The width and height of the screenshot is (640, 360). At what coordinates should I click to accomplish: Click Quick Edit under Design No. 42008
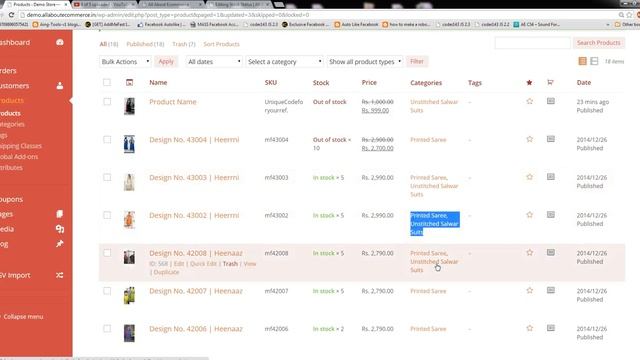coord(203,264)
